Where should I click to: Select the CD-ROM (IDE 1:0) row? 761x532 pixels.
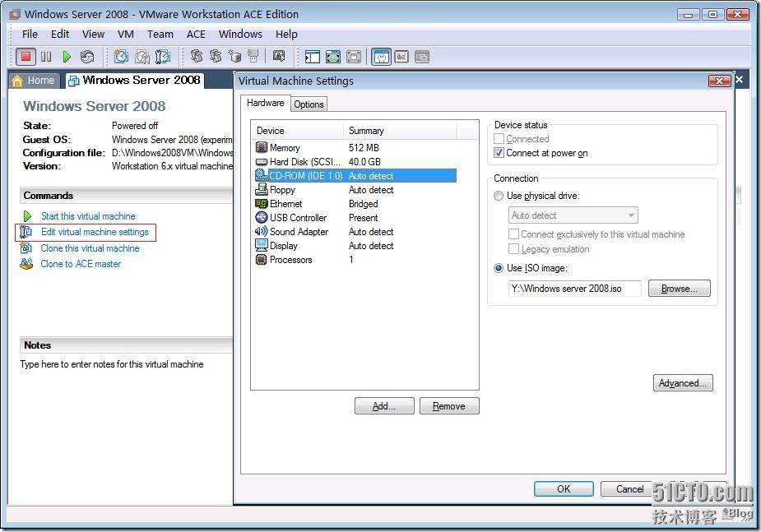[x=355, y=176]
